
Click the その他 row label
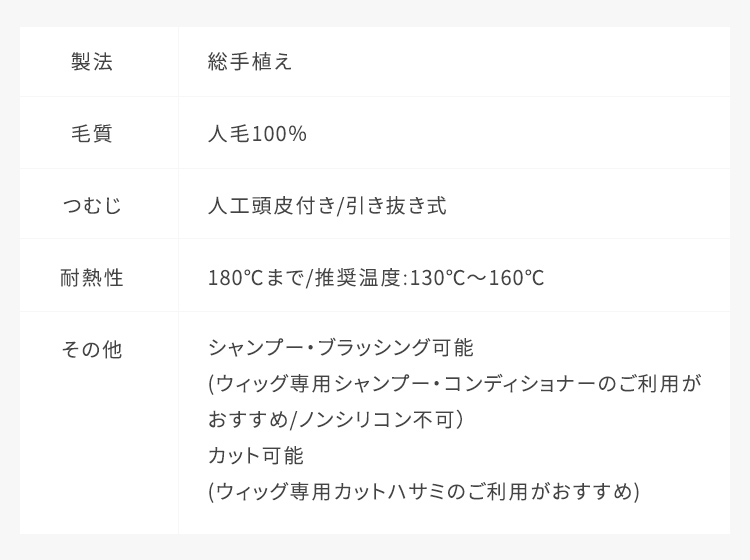(91, 349)
